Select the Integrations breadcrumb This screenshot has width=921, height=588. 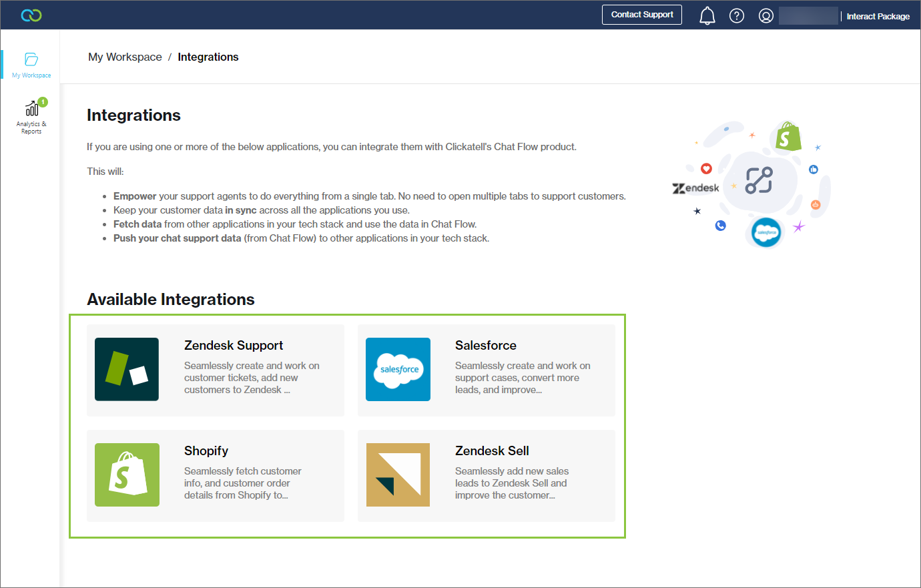(x=208, y=57)
